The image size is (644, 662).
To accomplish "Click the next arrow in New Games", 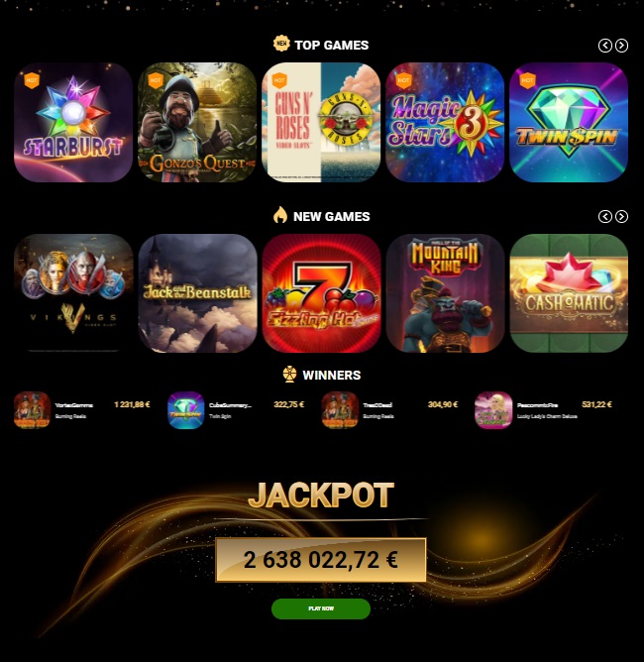I will (x=621, y=217).
